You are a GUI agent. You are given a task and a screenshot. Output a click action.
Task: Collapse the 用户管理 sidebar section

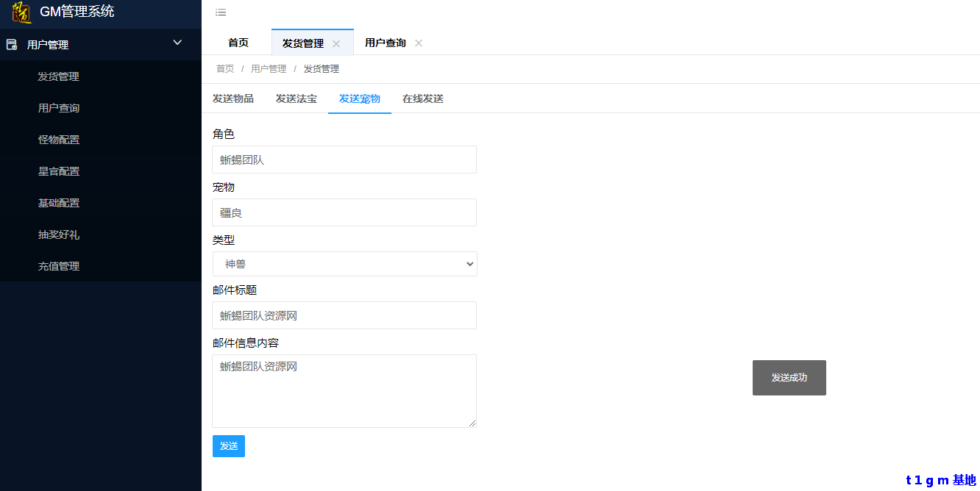click(177, 43)
